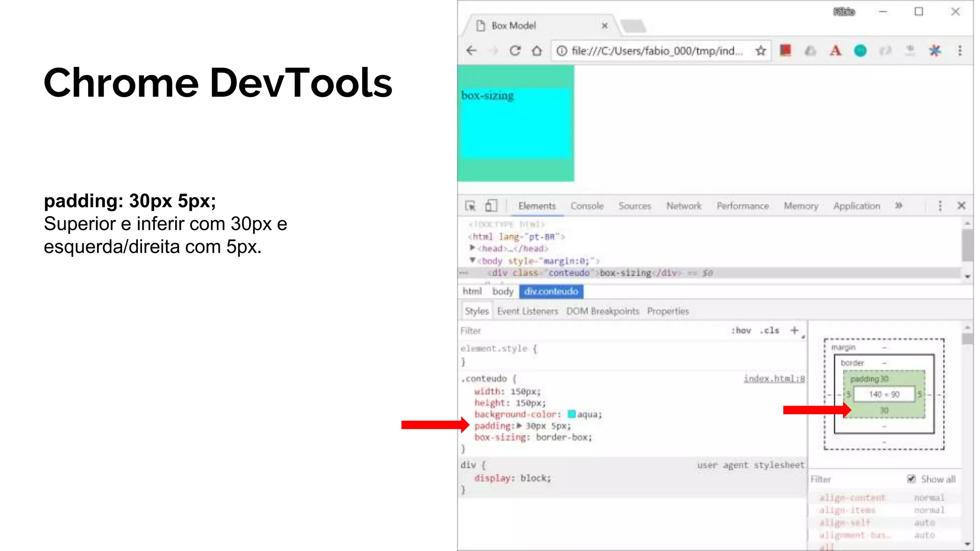Viewport: 980px width, 551px height.
Task: Collapse the body element node
Action: pos(472,260)
